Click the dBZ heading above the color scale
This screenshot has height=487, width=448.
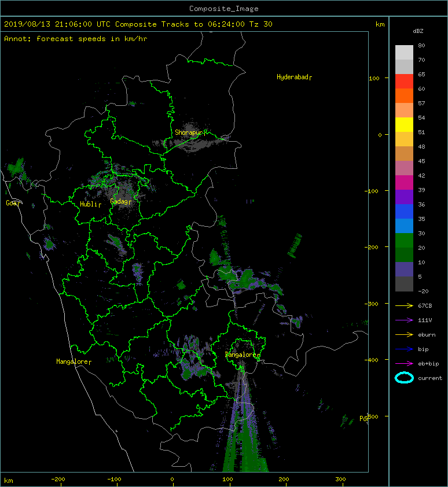point(418,31)
